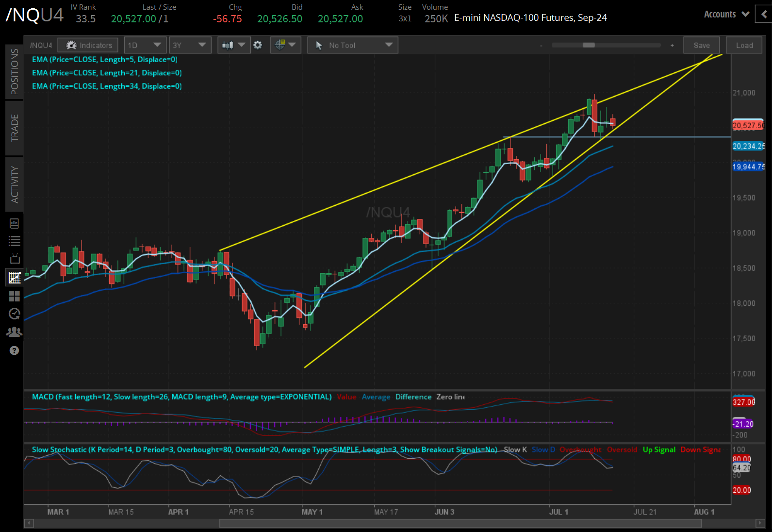The width and height of the screenshot is (772, 532).
Task: Open the No Tool drawing dropdown
Action: tap(353, 45)
